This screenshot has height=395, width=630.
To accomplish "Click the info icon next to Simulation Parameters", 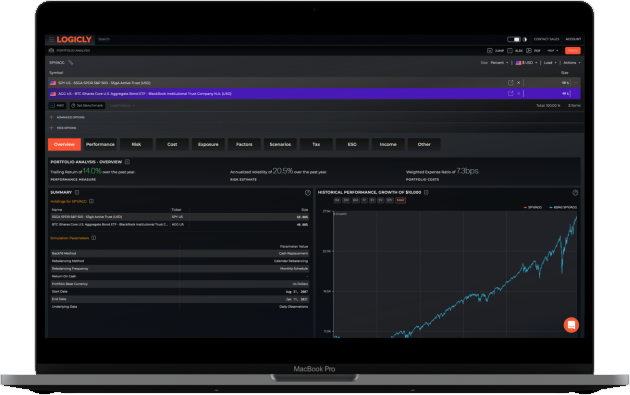I will tap(94, 238).
